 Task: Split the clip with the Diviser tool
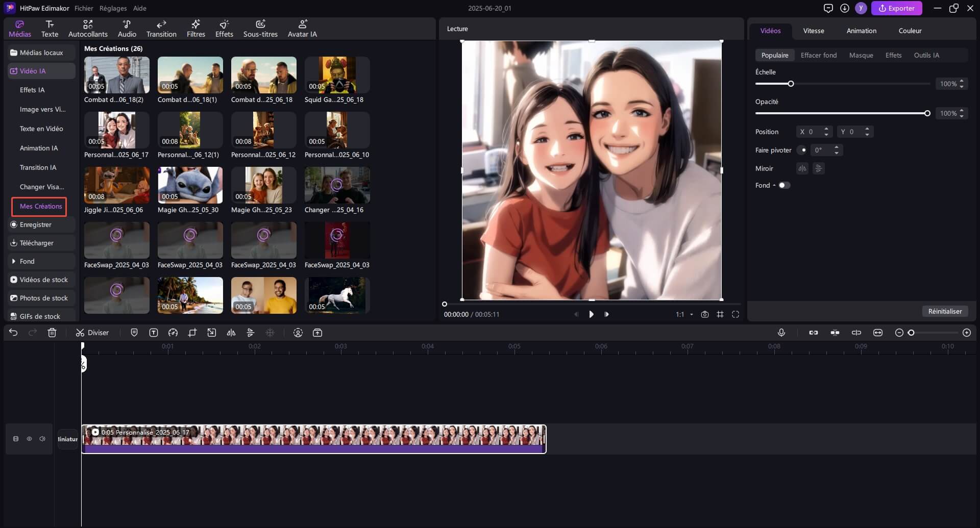[x=92, y=333]
